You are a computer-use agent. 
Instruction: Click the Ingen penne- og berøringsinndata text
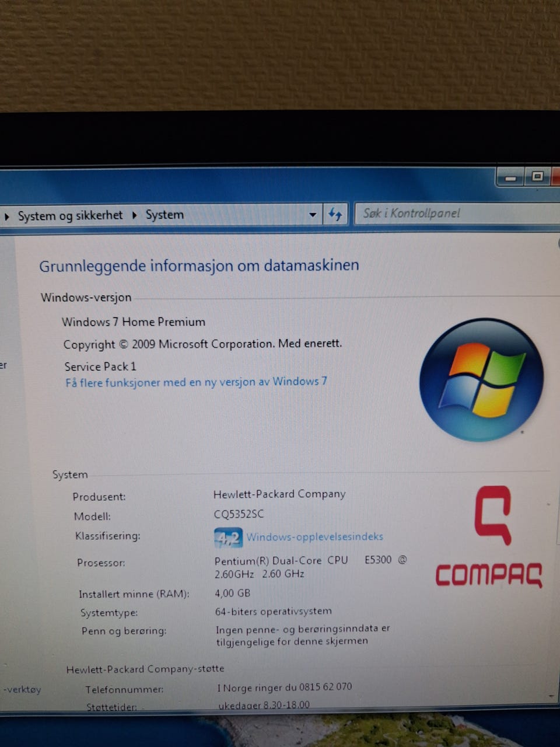(x=303, y=634)
